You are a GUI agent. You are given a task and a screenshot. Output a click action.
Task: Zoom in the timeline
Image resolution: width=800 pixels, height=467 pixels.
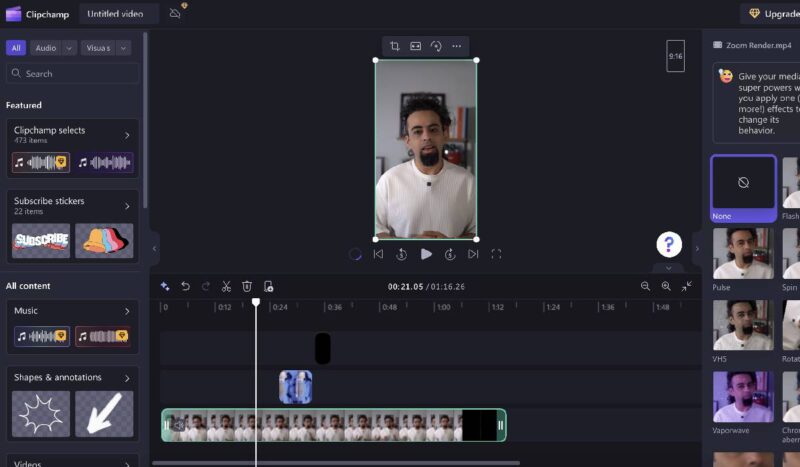(x=666, y=286)
